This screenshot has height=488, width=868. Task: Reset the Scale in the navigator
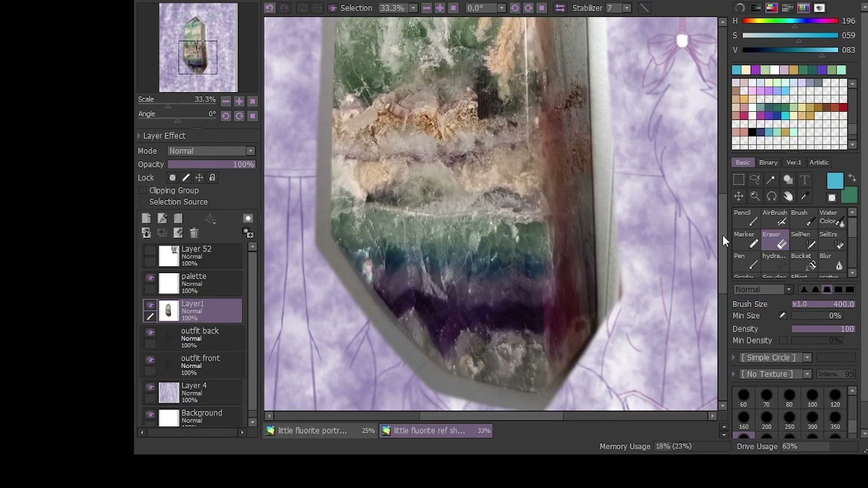pos(252,101)
